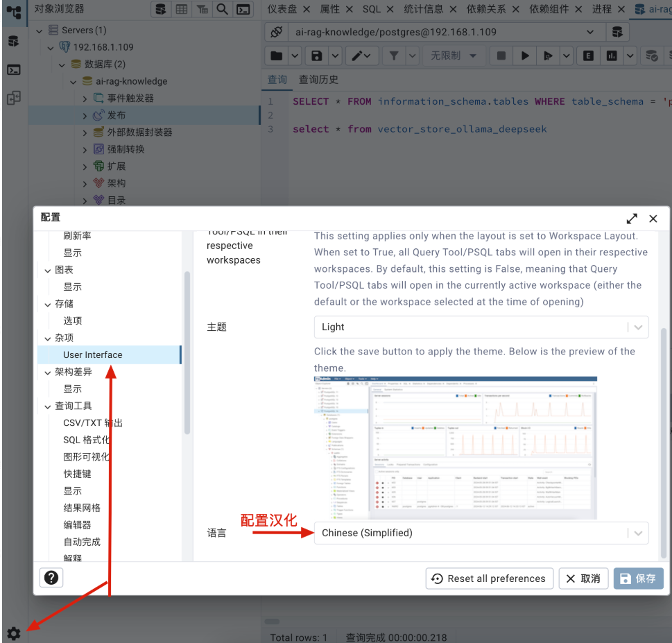Click the edit pencil icon in query toolbar
Image resolution: width=672 pixels, height=643 pixels.
(x=361, y=55)
